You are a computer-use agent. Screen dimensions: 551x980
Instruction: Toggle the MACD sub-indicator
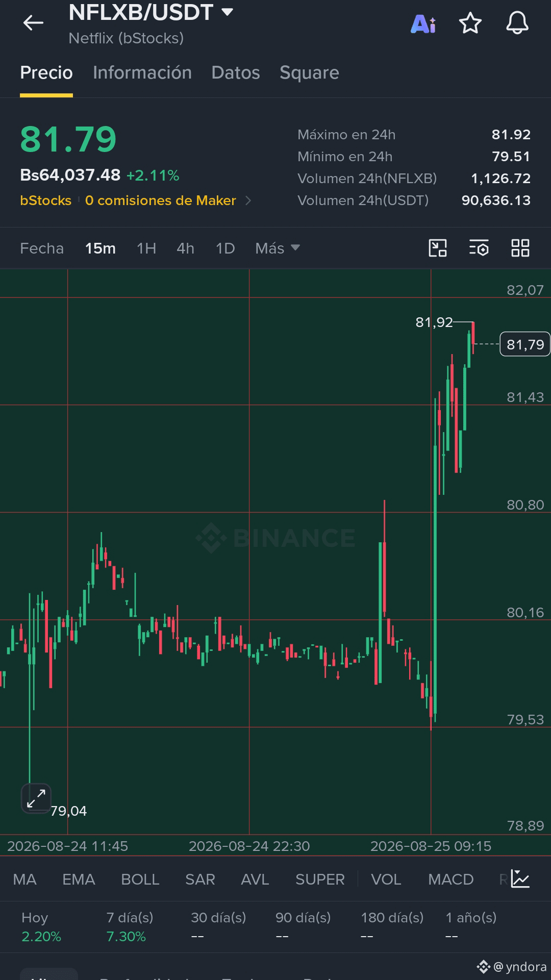point(451,880)
